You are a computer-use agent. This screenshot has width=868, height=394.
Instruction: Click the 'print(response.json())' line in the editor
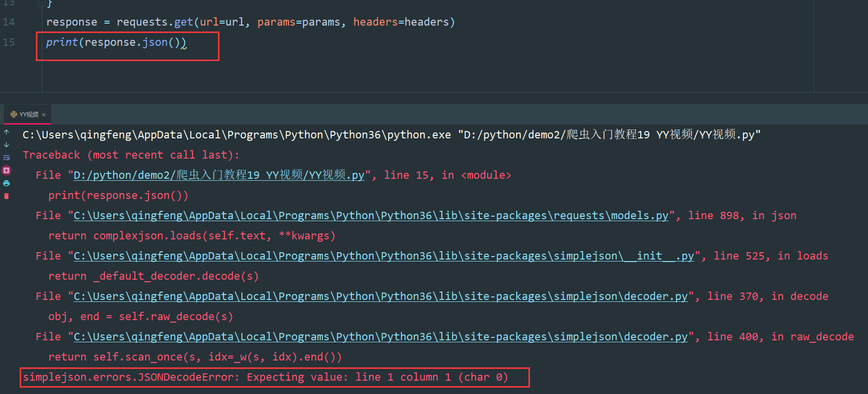116,42
